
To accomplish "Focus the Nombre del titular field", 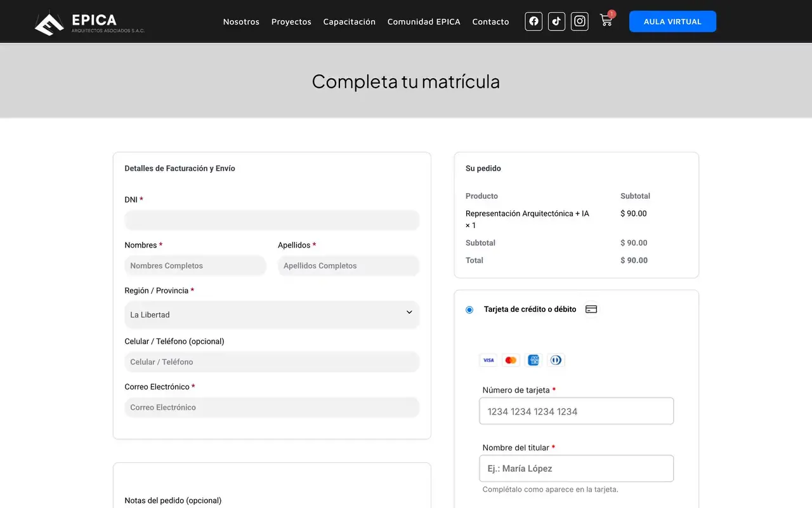I will (577, 469).
